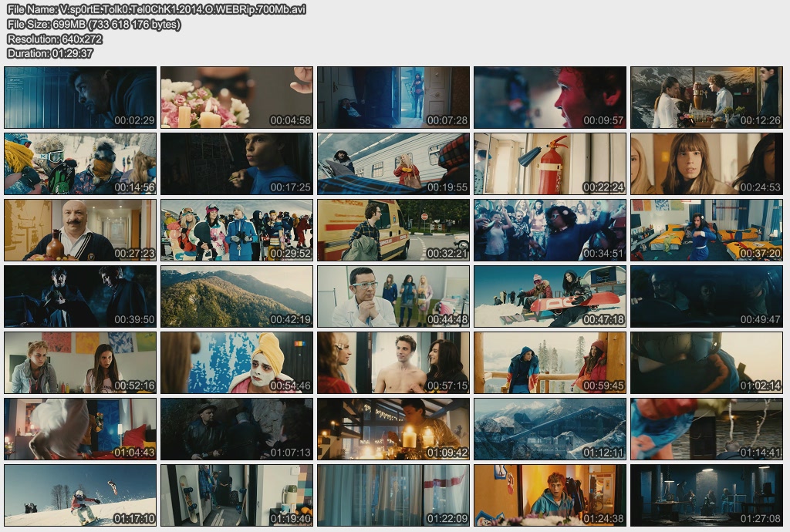Click the Resolution 640x272 text
This screenshot has height=532, width=790.
(x=54, y=39)
